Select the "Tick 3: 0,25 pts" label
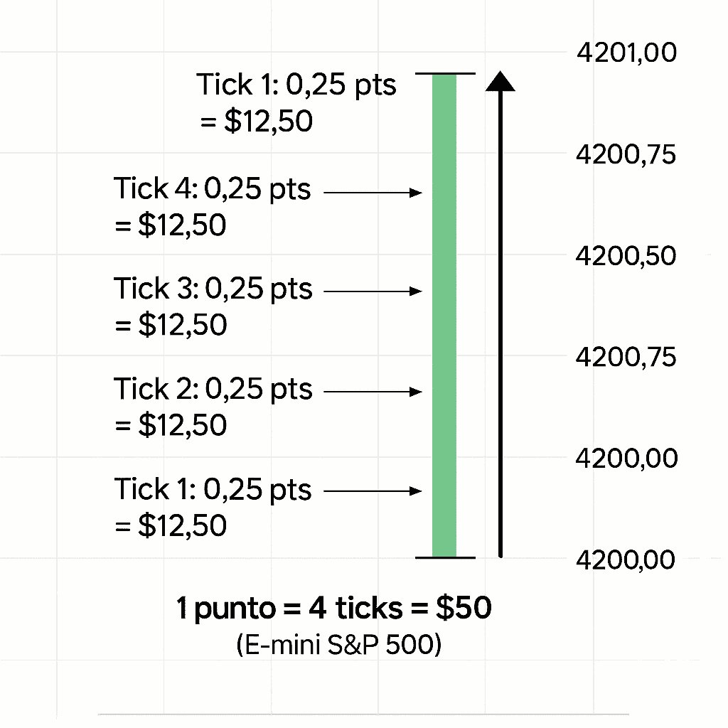Viewport: 728px width, 728px height. [213, 289]
